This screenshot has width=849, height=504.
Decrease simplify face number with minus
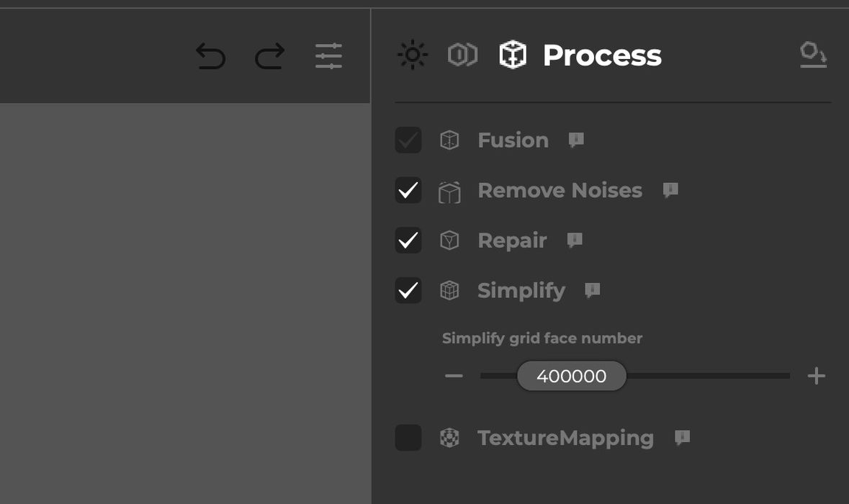[x=454, y=376]
